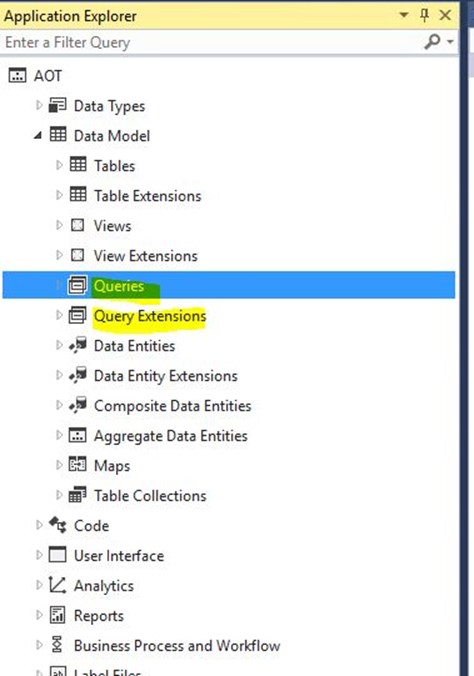Click the Tables grid icon
Screen dimensions: 474x676
point(78,165)
